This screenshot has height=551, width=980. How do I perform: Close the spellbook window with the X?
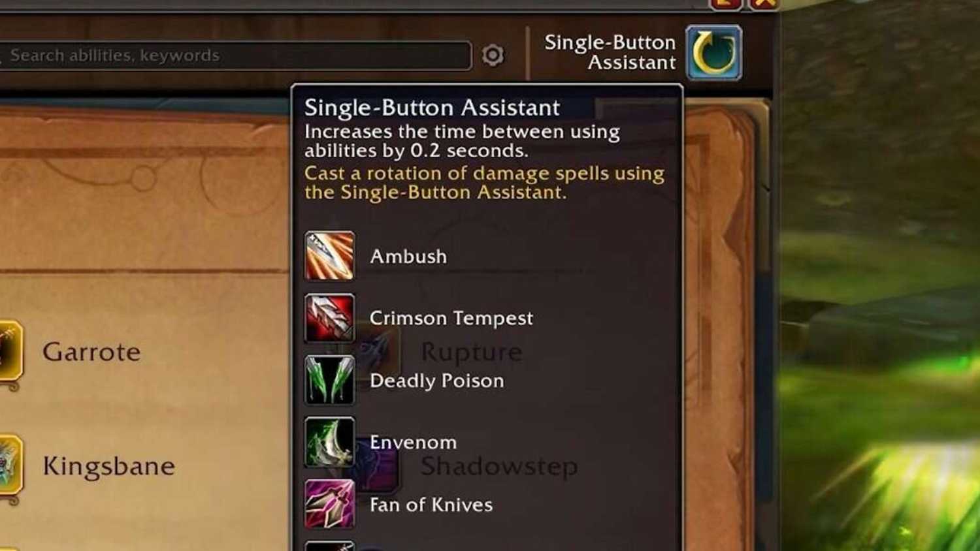[764, 5]
